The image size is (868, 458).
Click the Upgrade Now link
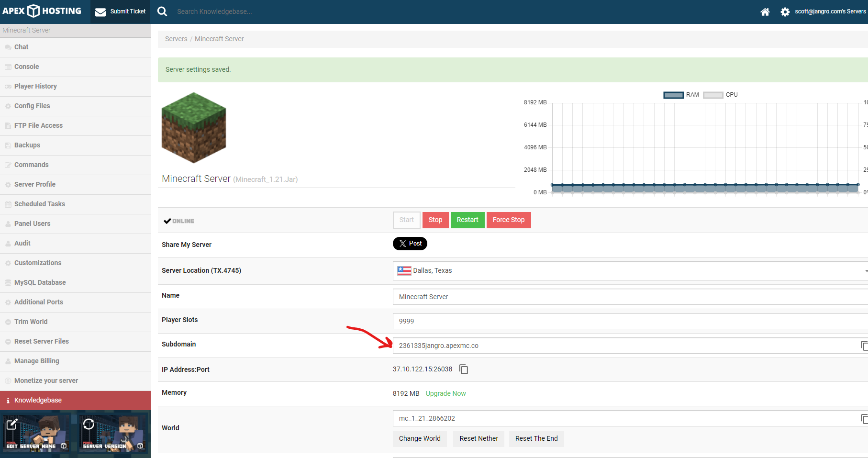(445, 393)
